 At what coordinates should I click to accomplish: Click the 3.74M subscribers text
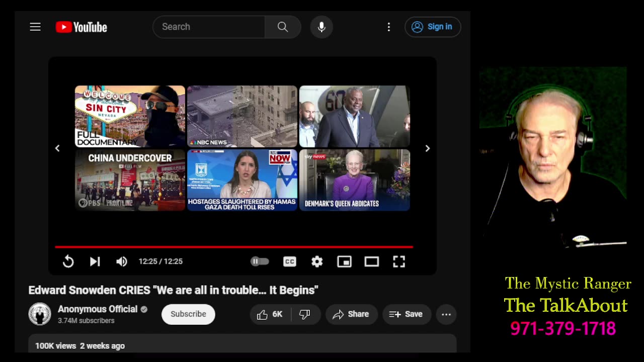pyautogui.click(x=86, y=321)
